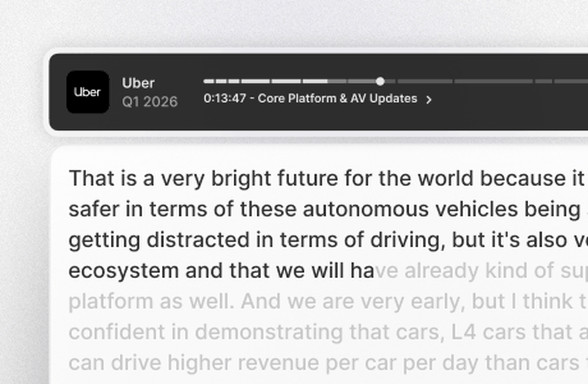Click the Uber company name
Viewport: 588px width, 384px height.
pos(138,83)
